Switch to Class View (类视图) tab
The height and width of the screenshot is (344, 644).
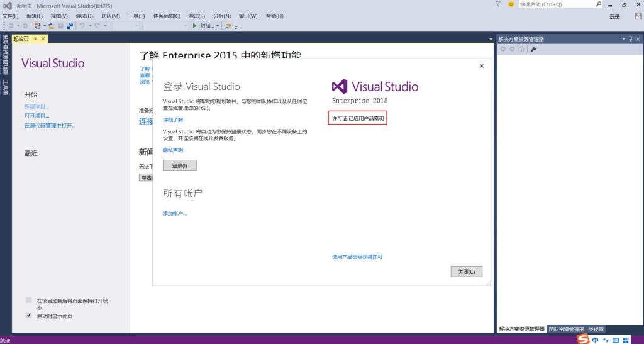click(x=596, y=330)
